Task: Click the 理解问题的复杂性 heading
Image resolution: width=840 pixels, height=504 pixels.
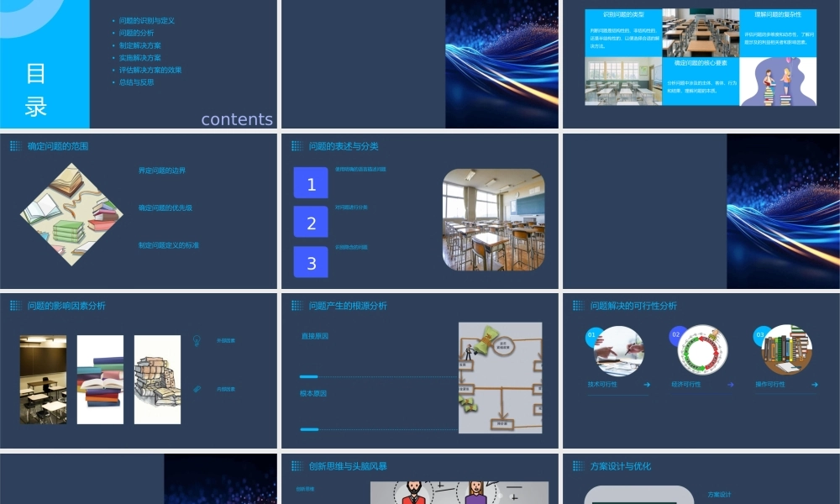Action: point(778,14)
